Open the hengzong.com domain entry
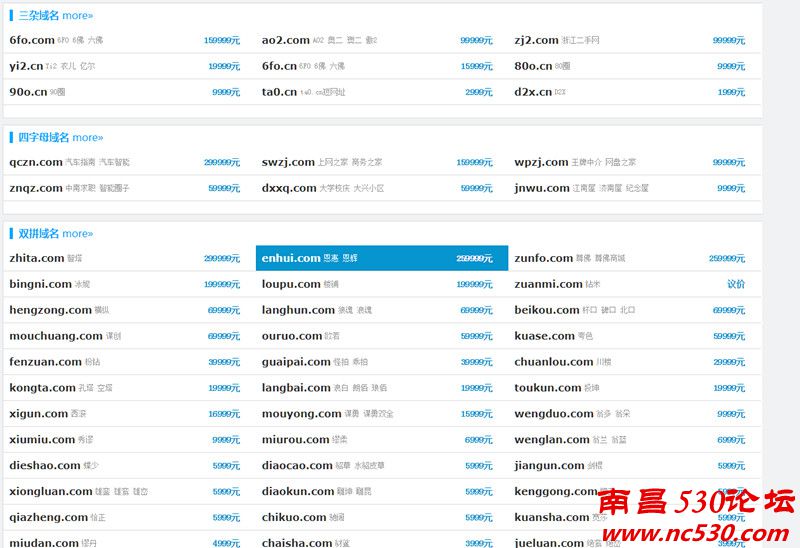Viewport: 800px width, 548px height. [x=50, y=310]
